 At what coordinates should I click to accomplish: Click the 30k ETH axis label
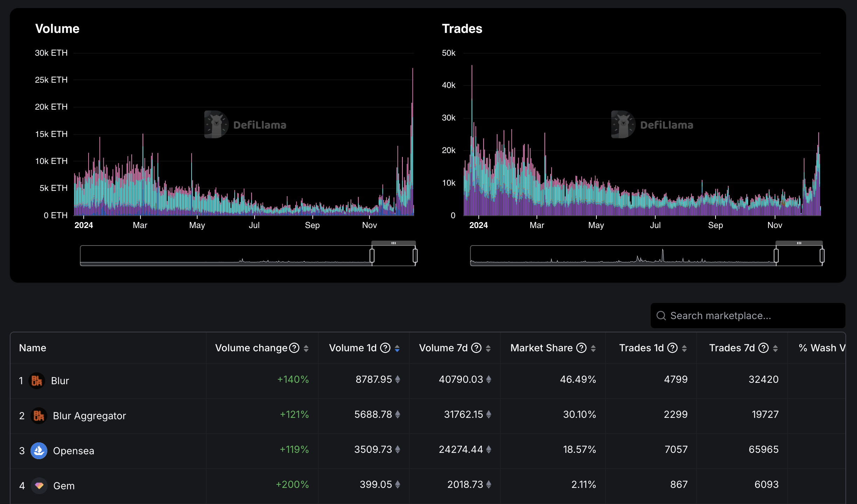click(51, 53)
